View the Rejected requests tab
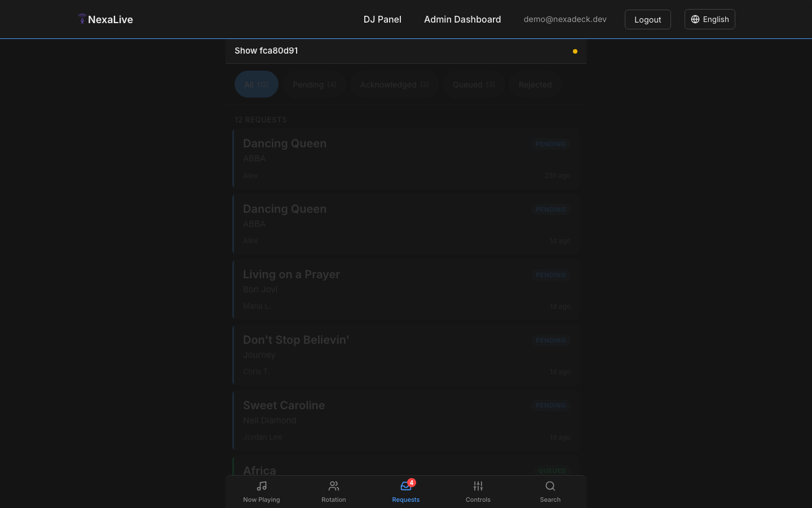Viewport: 812px width, 508px height. pos(535,85)
